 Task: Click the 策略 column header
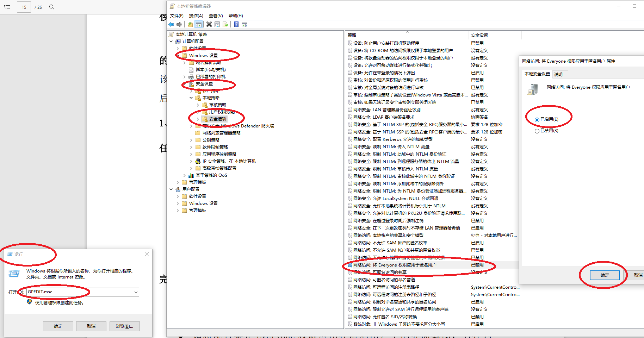(x=407, y=35)
